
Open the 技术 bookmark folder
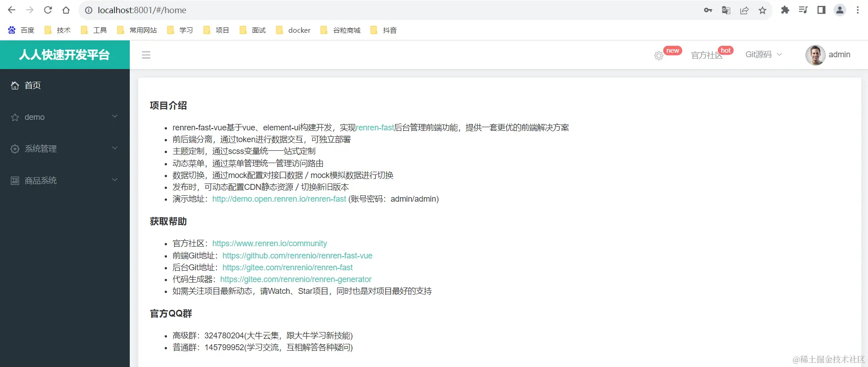click(x=58, y=30)
